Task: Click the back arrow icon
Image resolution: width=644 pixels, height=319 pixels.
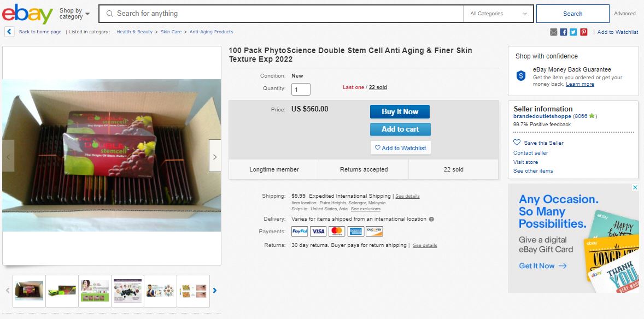Action: [9, 32]
